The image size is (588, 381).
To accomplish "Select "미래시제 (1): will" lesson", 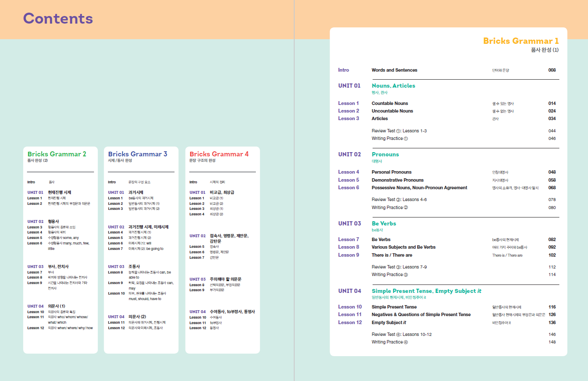I will point(140,243).
